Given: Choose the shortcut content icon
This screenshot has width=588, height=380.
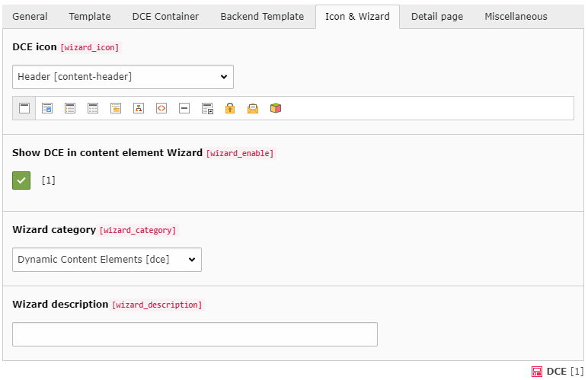Looking at the screenshot, I should [x=207, y=108].
